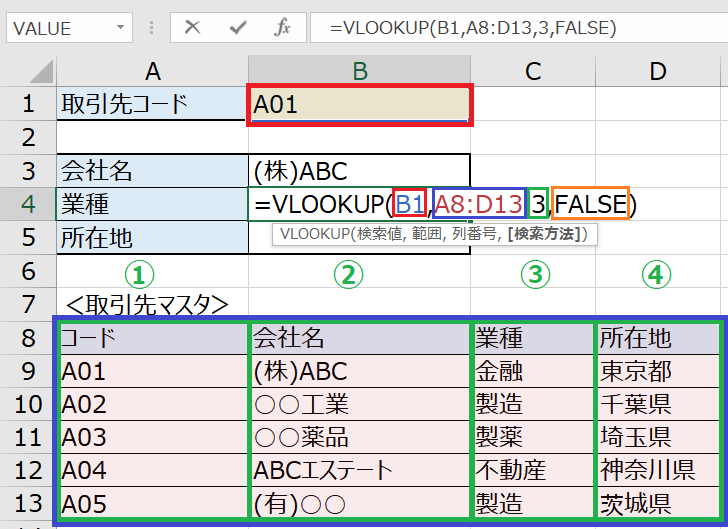Select row 4 header

(28, 204)
